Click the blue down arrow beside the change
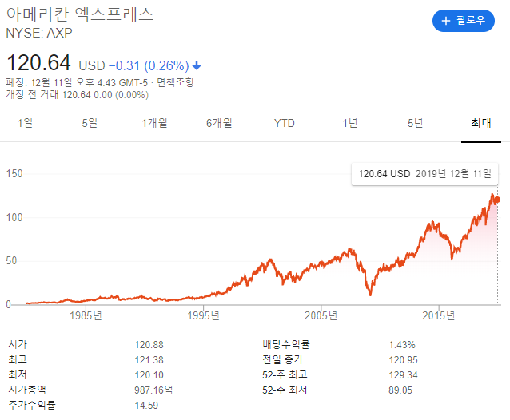The height and width of the screenshot is (420, 510). 197,66
